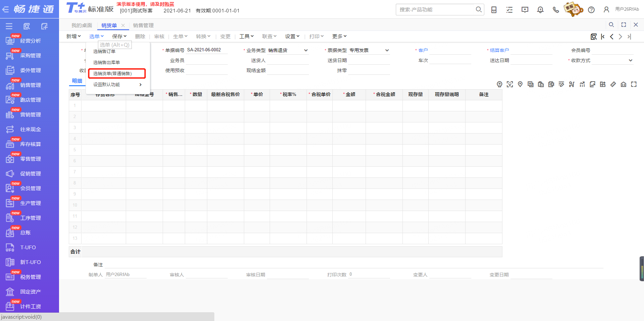Open the 促销管理 sidebar module

click(30, 174)
